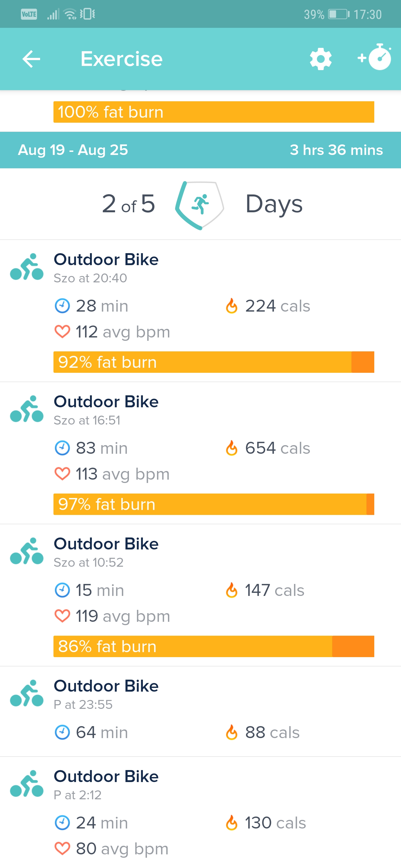Tap the Aug 19 - Aug 25 week header

point(200,150)
